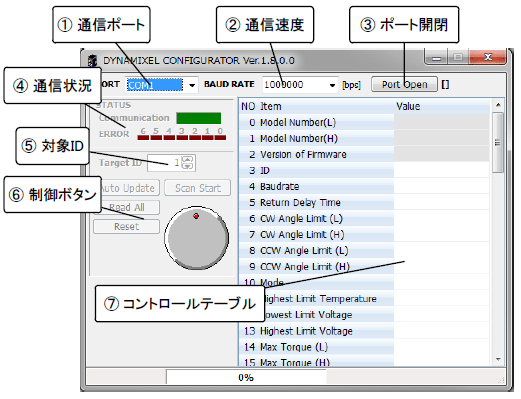Click error bit 0 indicator

point(220,137)
